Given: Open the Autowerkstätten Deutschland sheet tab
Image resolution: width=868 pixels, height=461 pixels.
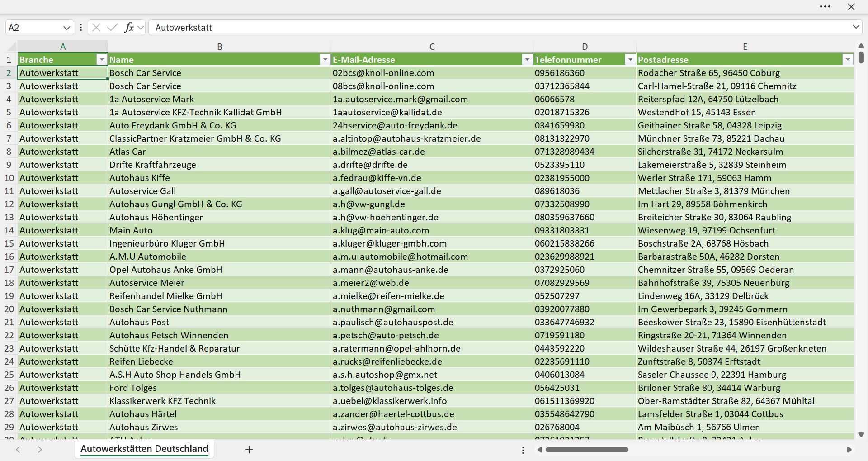Looking at the screenshot, I should [x=144, y=449].
